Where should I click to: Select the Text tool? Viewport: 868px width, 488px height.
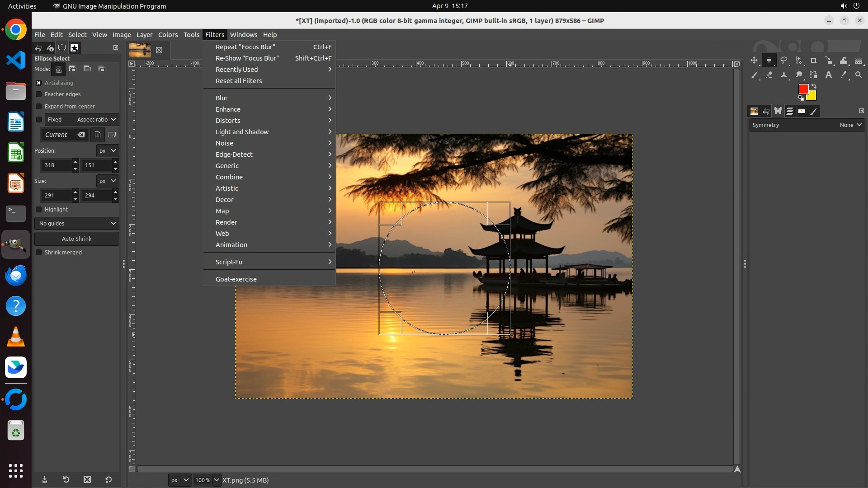coord(829,75)
